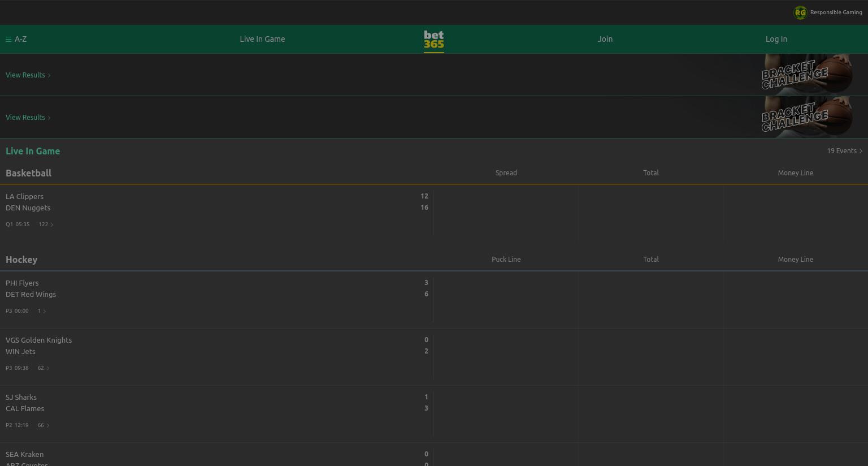Open the Responsible Gaming link
The width and height of the screenshot is (868, 466).
click(836, 12)
